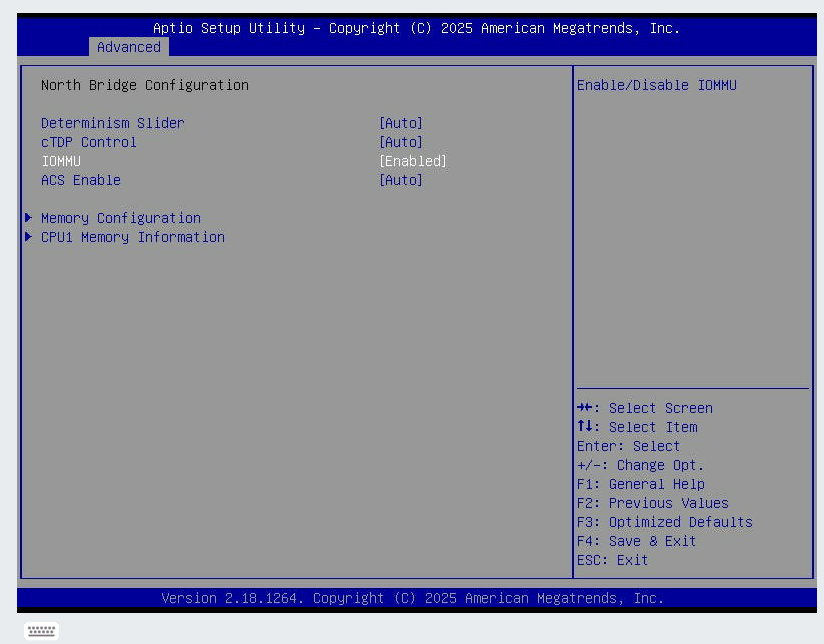Open the Determinism Slider [Auto] value

(x=401, y=123)
